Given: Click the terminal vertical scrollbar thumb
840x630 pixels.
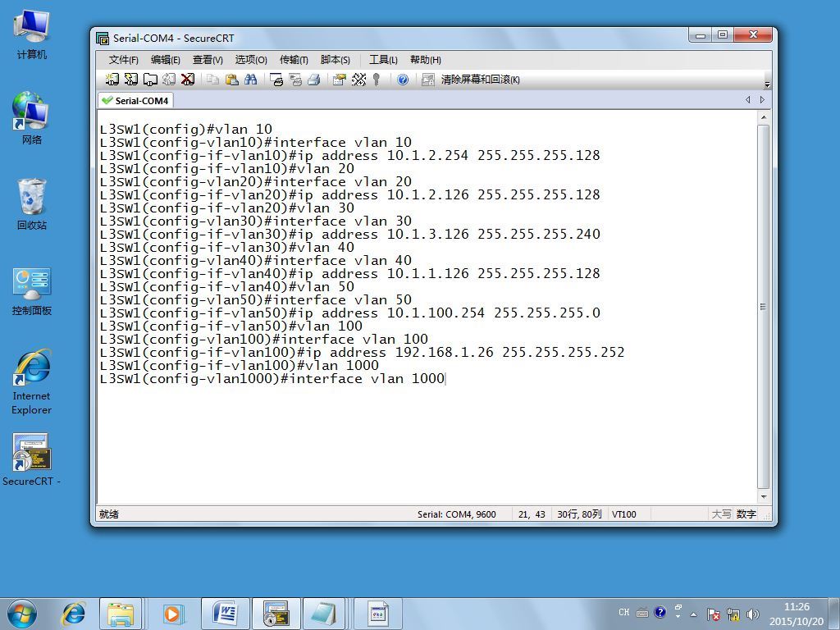Looking at the screenshot, I should pos(764,307).
